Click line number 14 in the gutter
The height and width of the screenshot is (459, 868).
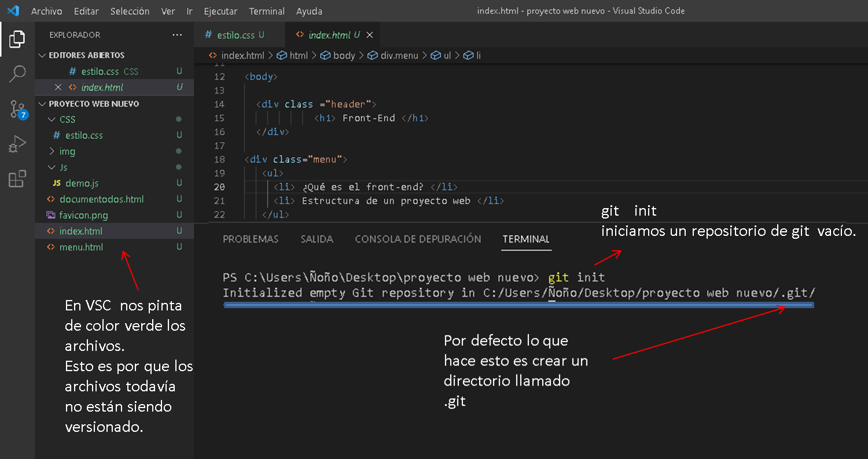click(x=219, y=104)
